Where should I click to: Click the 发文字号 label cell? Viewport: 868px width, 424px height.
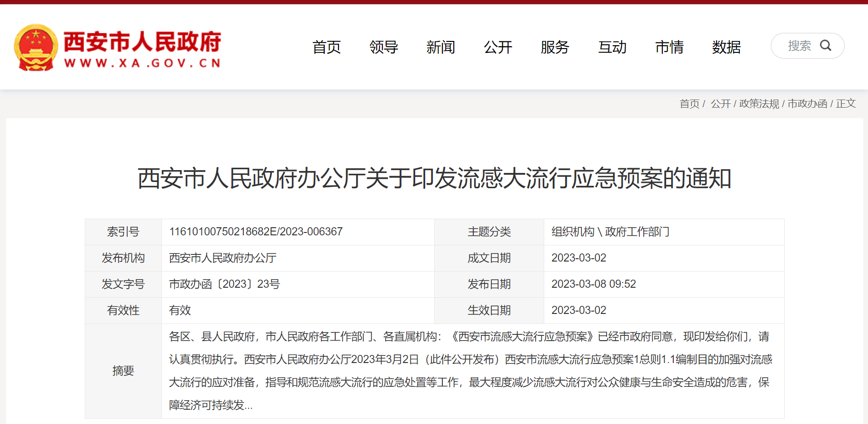tap(123, 284)
